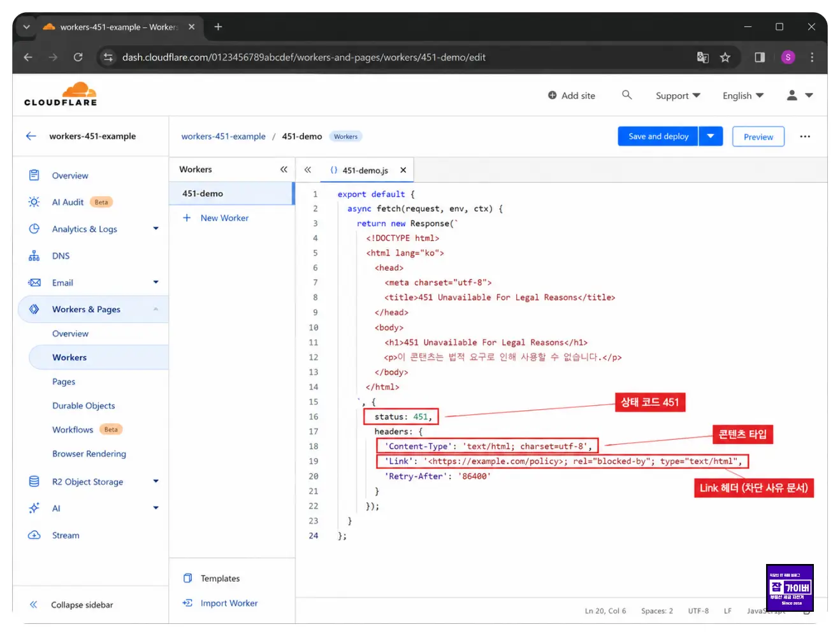Open the Chrome profile avatar

788,57
